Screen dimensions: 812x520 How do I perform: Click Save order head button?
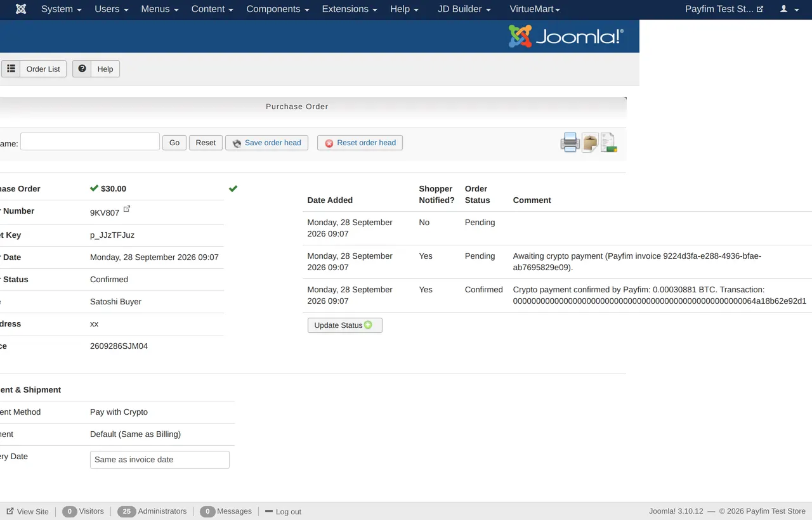(x=266, y=143)
